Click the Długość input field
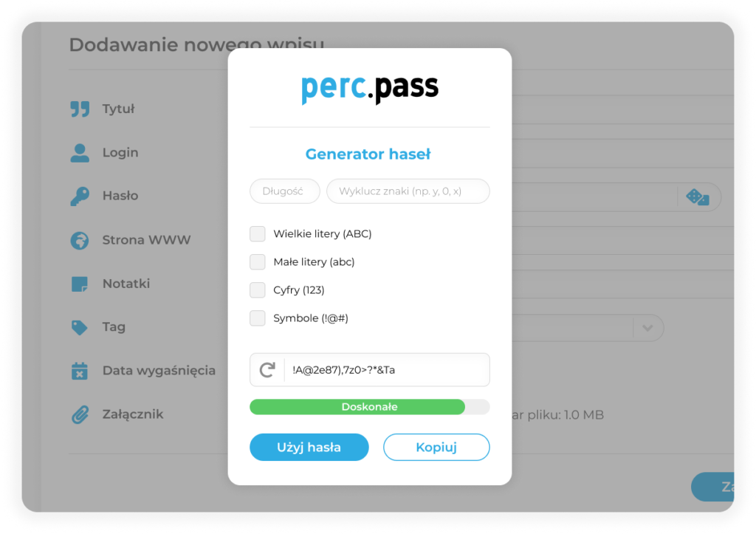756x534 pixels. [284, 191]
